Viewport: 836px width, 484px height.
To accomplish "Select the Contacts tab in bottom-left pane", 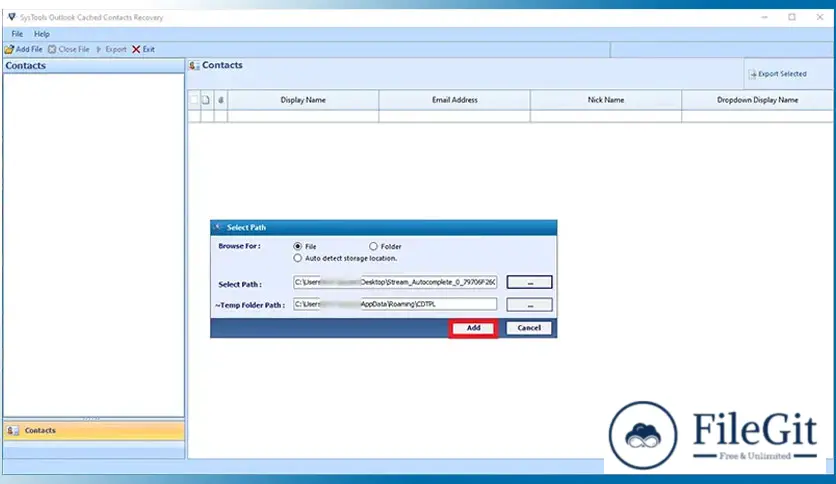I will tap(94, 431).
